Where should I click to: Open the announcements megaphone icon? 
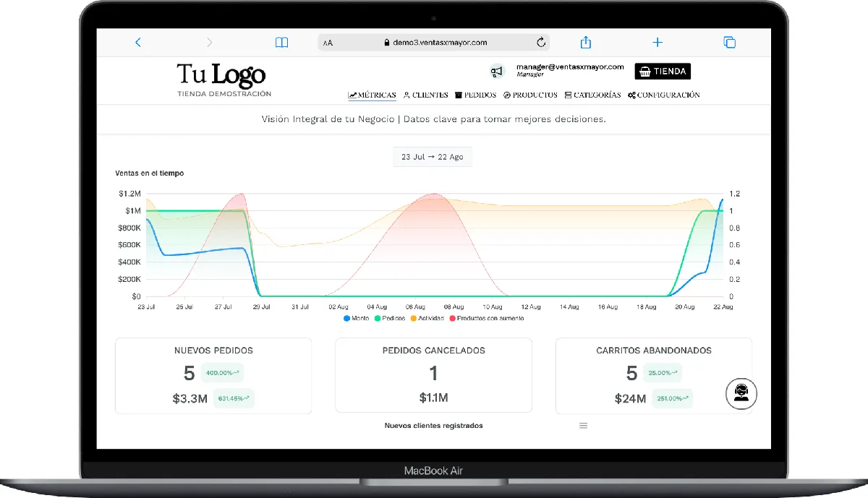[x=496, y=71]
